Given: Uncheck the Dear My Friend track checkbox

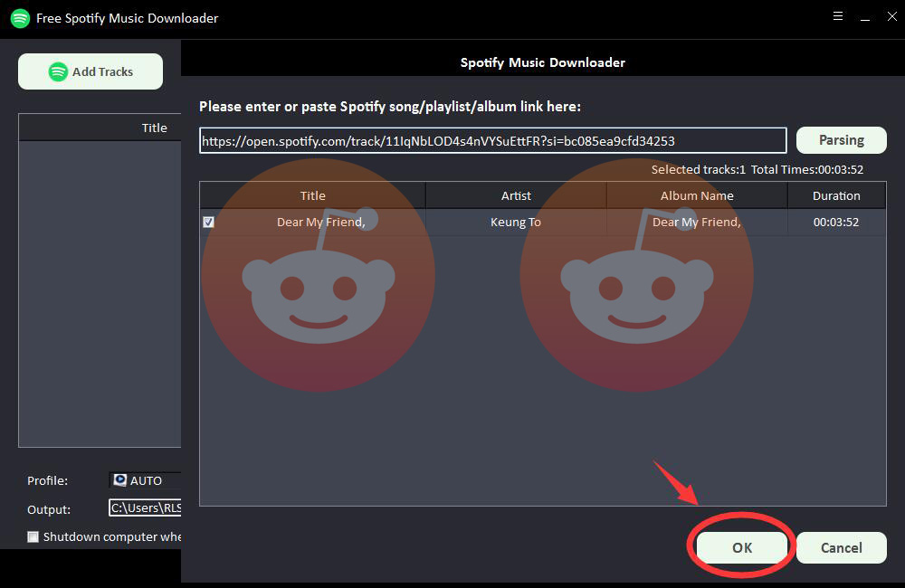Looking at the screenshot, I should 209,222.
